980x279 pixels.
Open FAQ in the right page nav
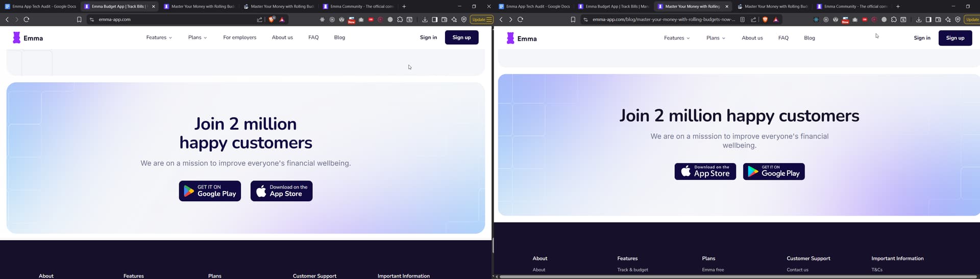pyautogui.click(x=783, y=38)
